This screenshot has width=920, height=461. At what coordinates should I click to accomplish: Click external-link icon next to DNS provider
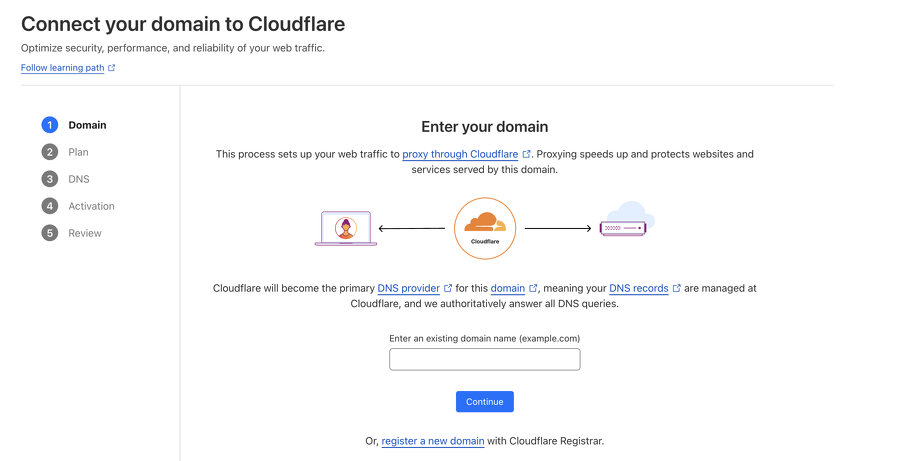448,289
